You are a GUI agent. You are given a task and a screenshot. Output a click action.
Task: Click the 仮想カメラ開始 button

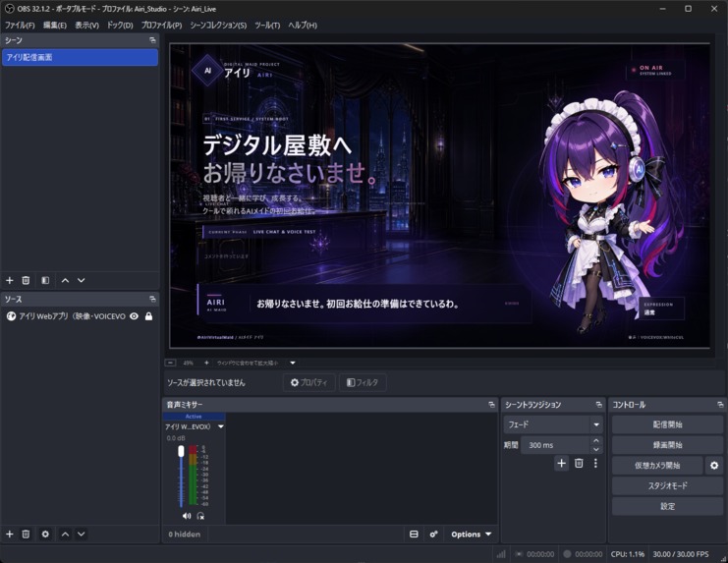coord(657,466)
